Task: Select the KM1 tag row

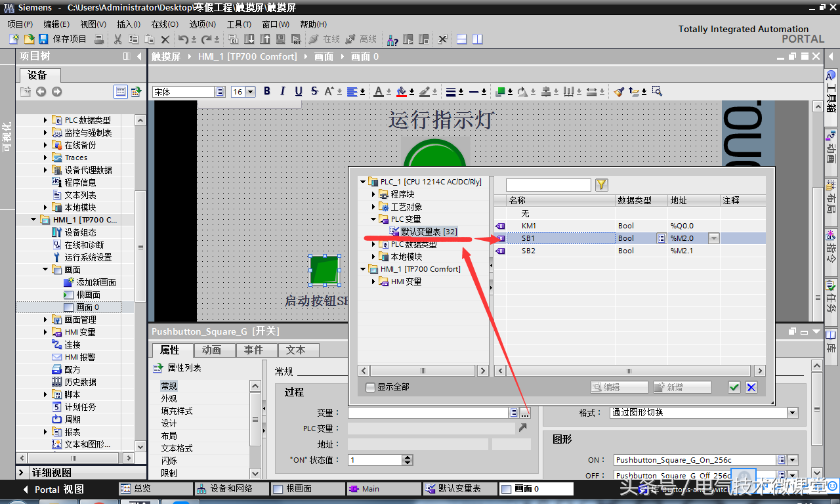Action: [x=630, y=226]
